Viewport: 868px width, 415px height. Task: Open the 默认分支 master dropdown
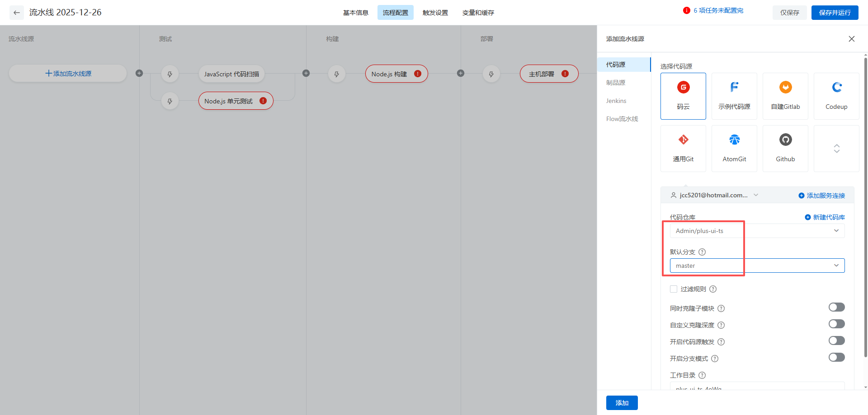pos(757,266)
